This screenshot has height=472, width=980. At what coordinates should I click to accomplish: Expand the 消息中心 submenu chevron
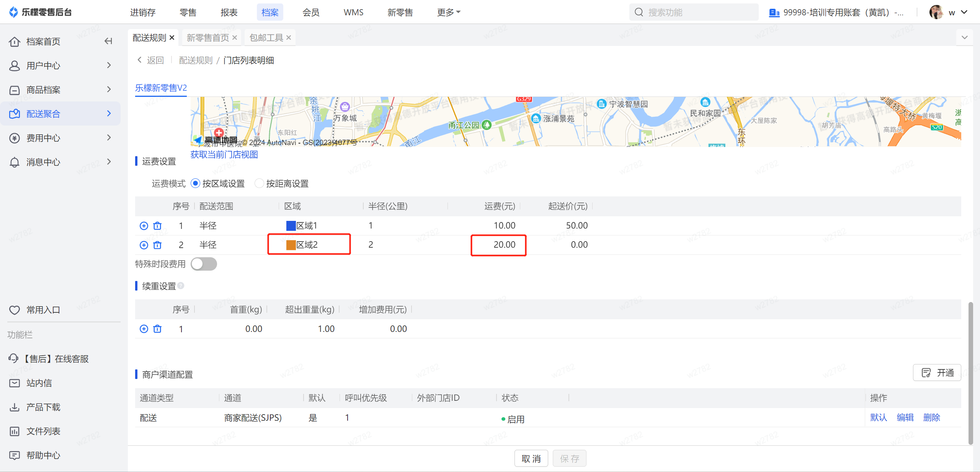109,162
